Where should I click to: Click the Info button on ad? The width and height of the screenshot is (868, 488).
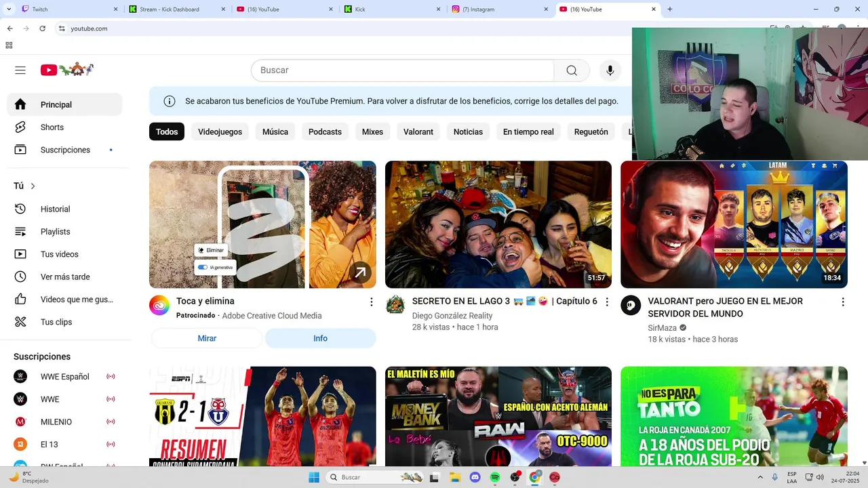click(320, 338)
